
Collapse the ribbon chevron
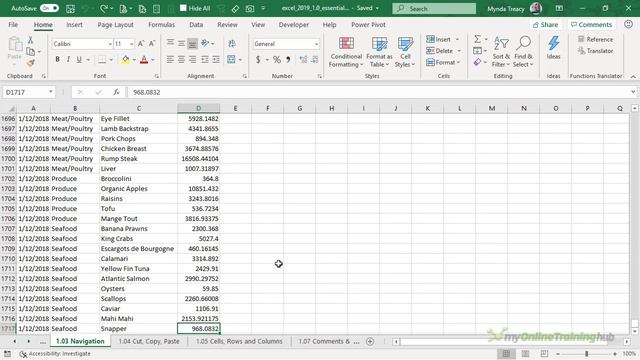tap(633, 76)
